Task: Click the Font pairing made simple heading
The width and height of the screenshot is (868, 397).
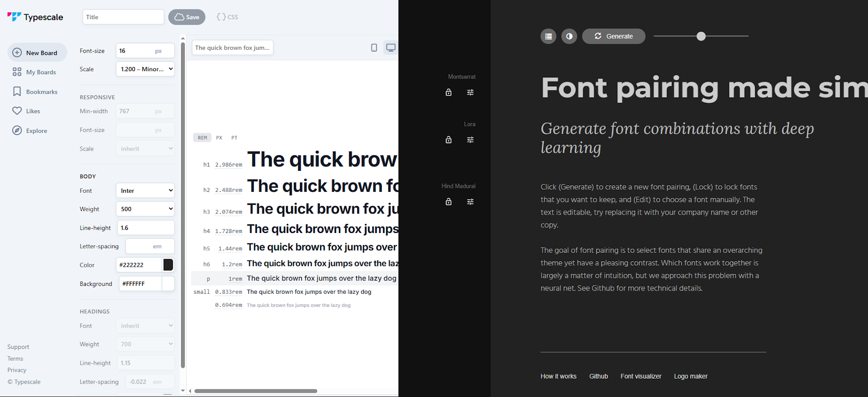Action: (704, 88)
